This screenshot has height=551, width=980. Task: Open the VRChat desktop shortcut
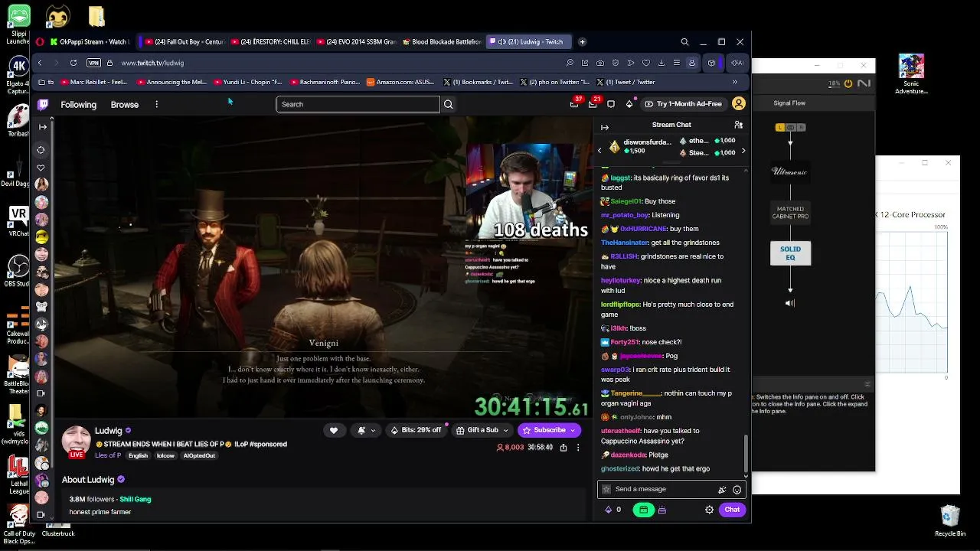pyautogui.click(x=18, y=222)
